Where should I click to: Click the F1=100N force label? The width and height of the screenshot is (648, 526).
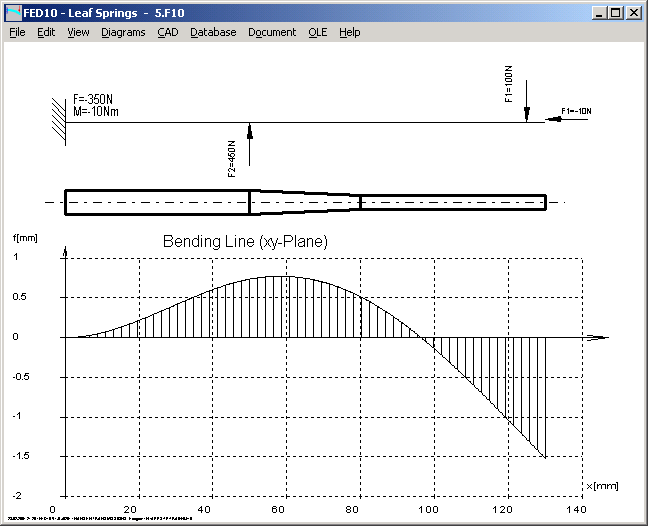coord(509,85)
